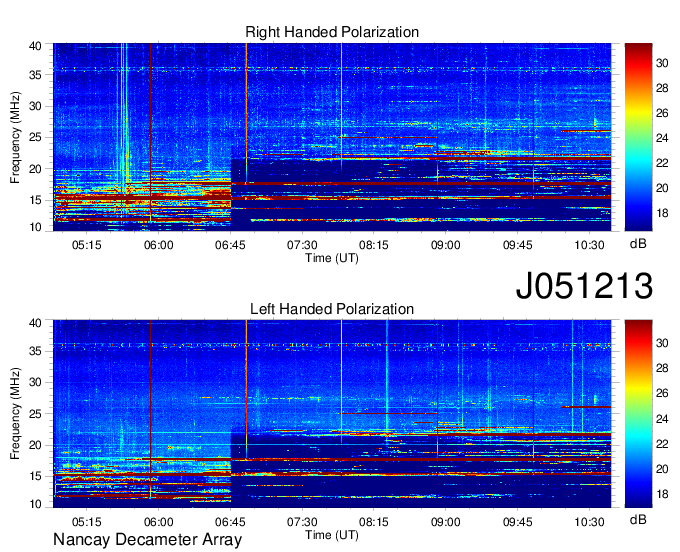Click the 15 frequency tick on upper plot
680x552 pixels.
[35, 200]
